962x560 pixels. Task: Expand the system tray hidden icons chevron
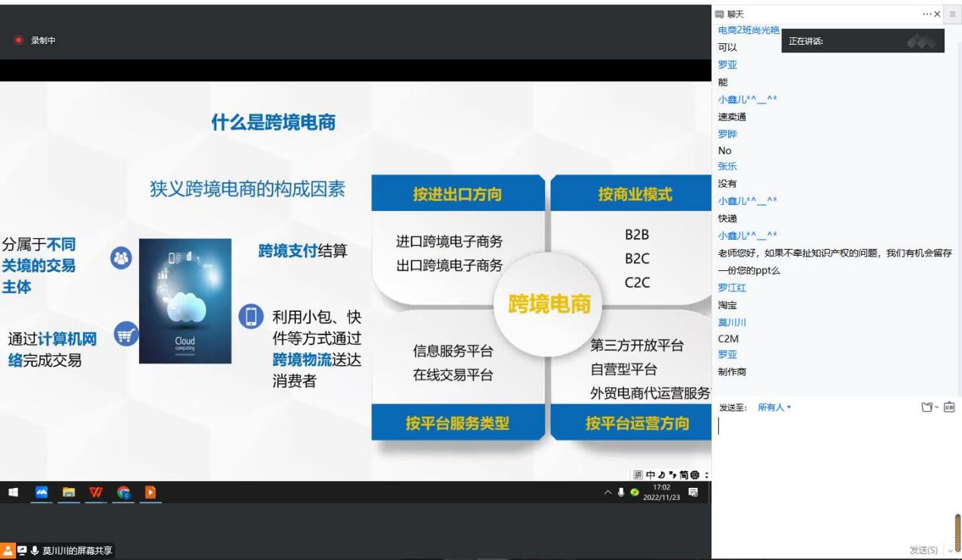click(608, 492)
